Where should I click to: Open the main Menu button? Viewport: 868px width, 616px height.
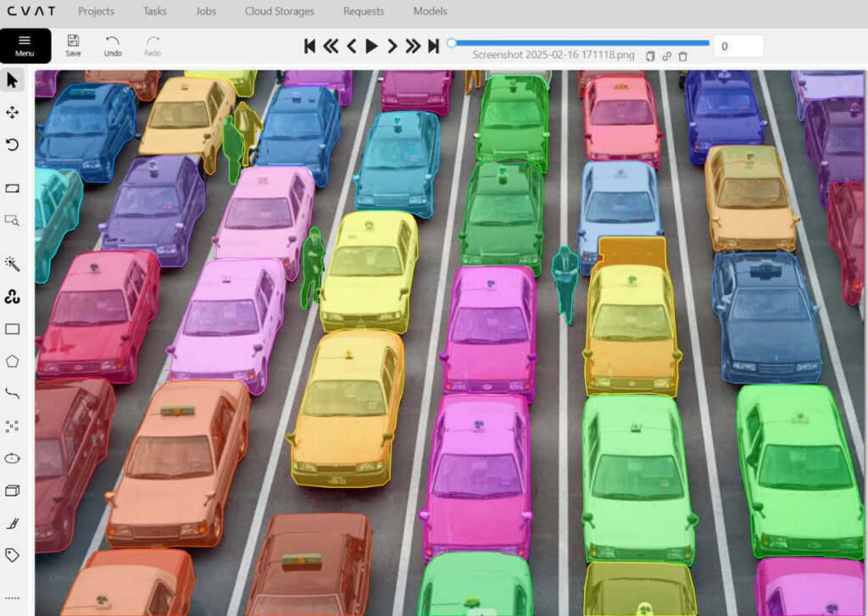(x=25, y=46)
